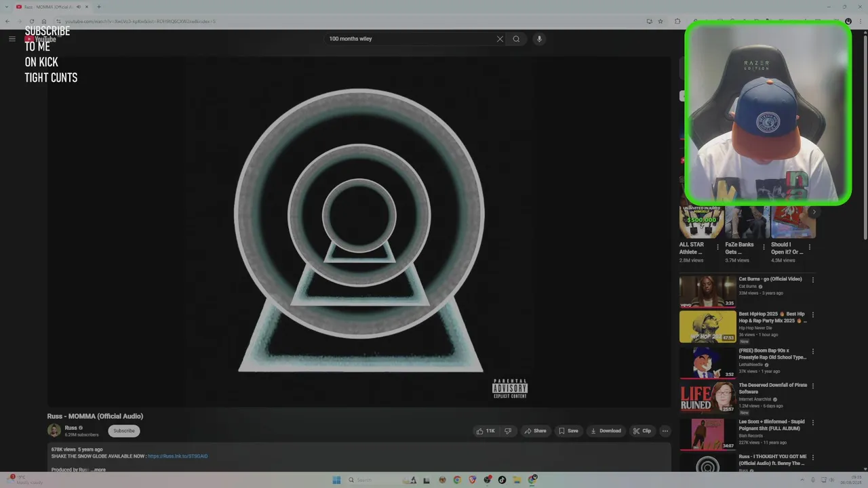Open TikTok from the taskbar
Viewport: 868px width, 488px height.
tap(502, 480)
